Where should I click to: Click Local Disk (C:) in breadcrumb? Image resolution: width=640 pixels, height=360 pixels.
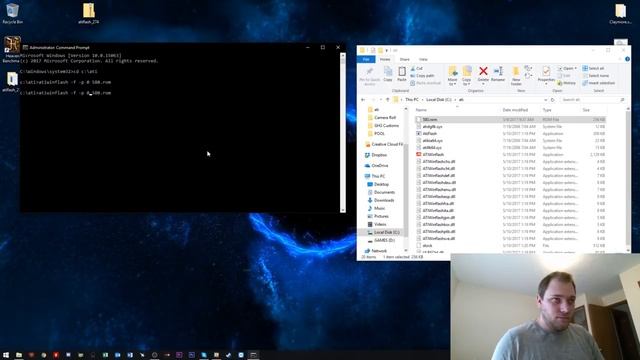pyautogui.click(x=438, y=100)
